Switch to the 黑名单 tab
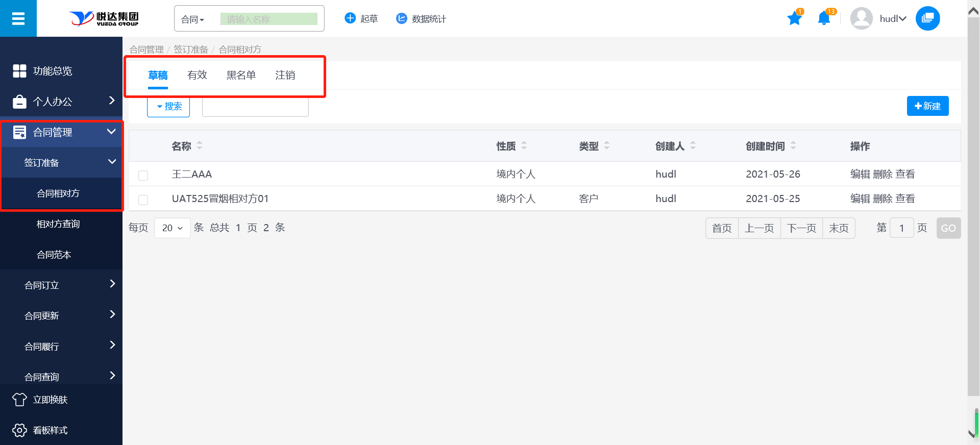Image resolution: width=980 pixels, height=445 pixels. click(x=241, y=75)
